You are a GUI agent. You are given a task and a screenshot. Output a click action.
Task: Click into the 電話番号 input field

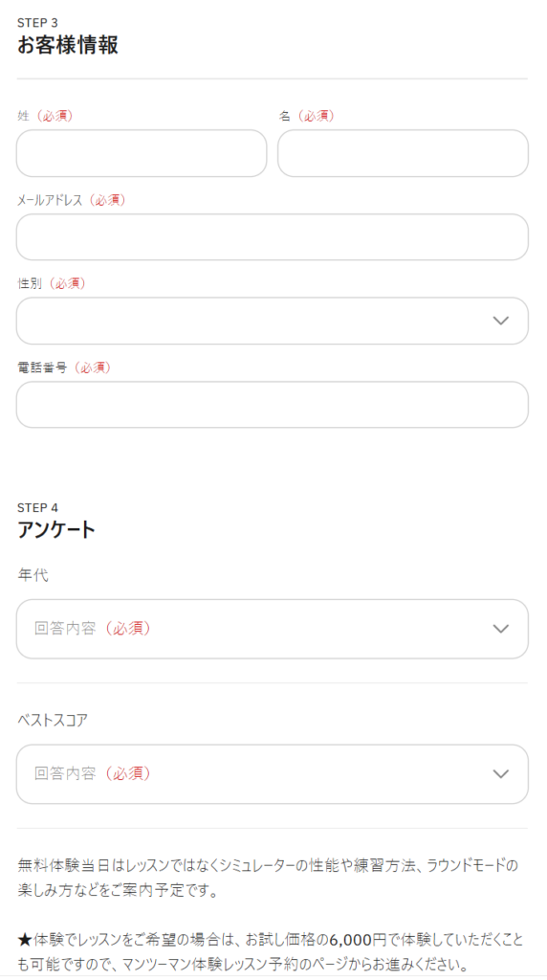pyautogui.click(x=273, y=405)
